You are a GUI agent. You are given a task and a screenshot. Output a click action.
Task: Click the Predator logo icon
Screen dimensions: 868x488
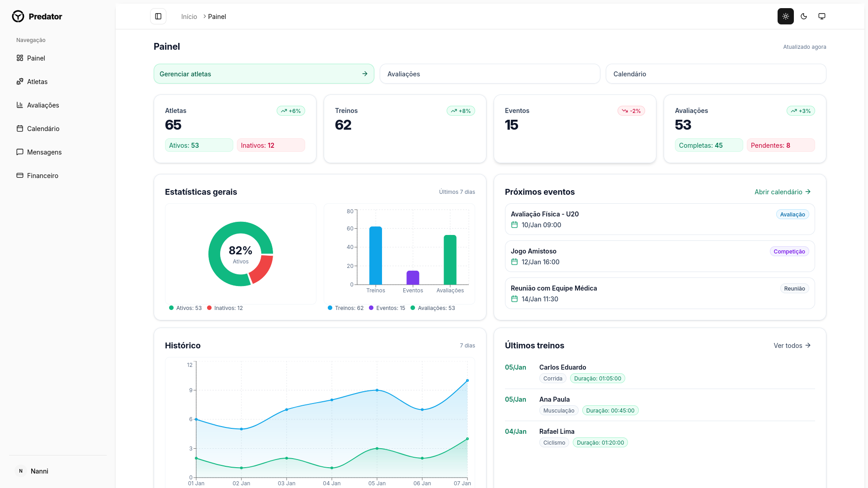pos(18,16)
